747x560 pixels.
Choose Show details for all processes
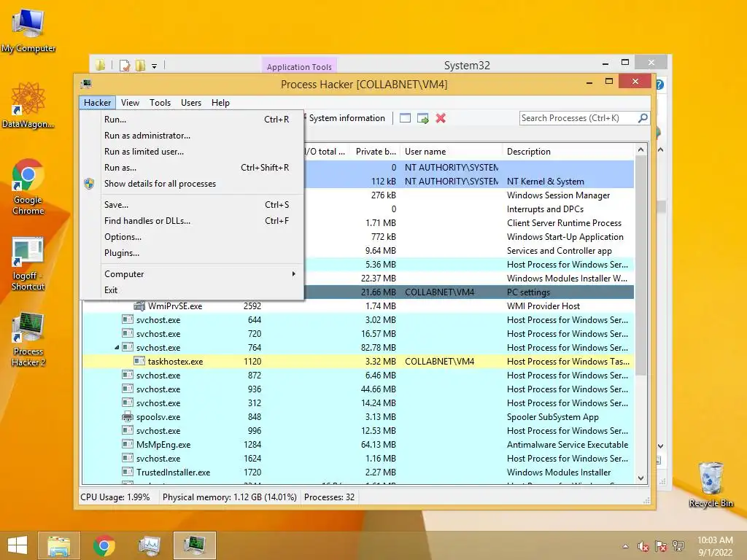[x=203, y=183]
